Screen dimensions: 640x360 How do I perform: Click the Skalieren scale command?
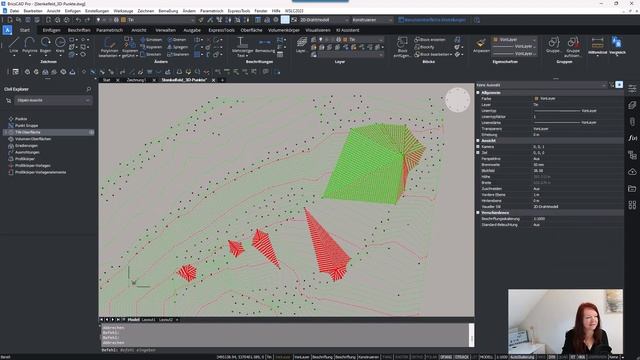point(178,54)
